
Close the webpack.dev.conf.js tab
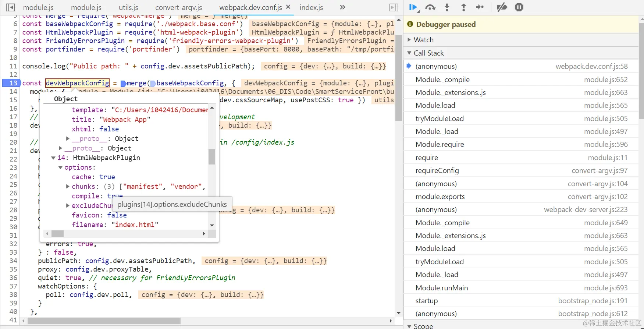[288, 7]
